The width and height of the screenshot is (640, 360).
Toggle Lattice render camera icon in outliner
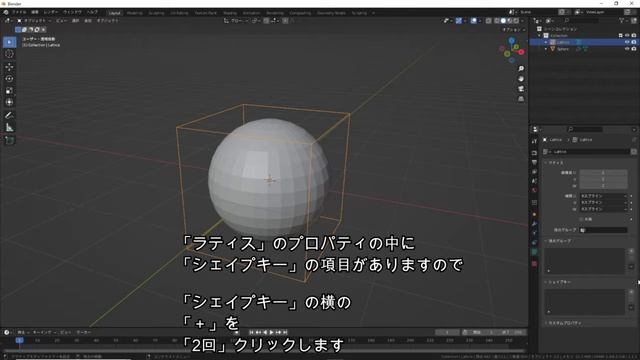[x=634, y=42]
